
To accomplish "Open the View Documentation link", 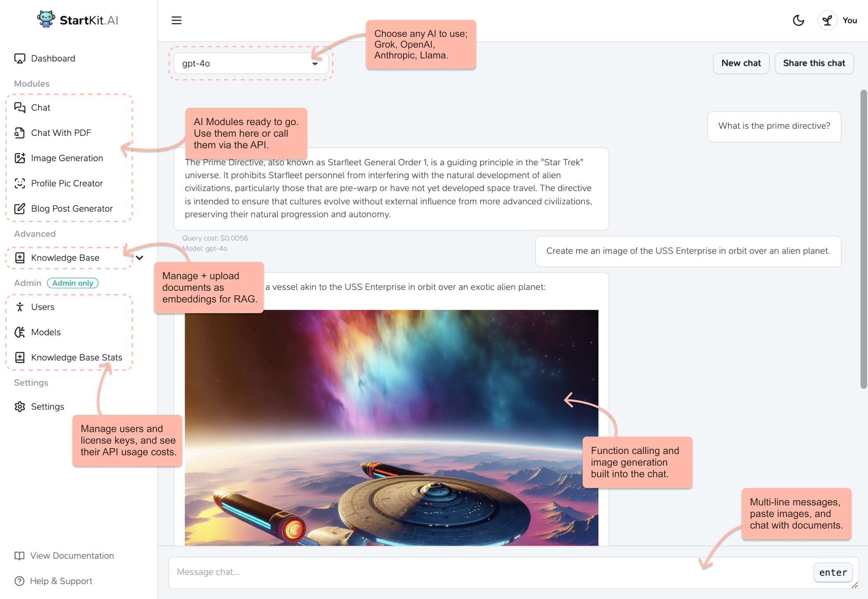I will click(x=72, y=556).
